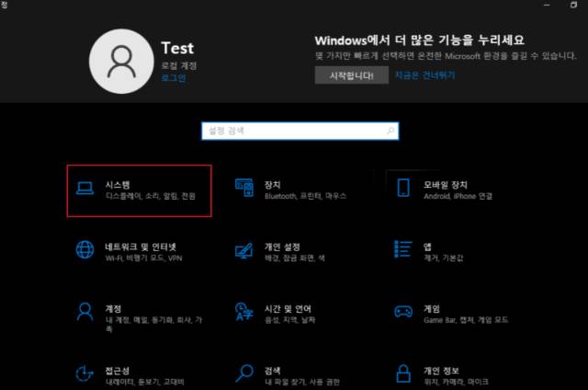Image resolution: width=588 pixels, height=390 pixels.
Task: Click the Test user avatar picture
Action: (x=121, y=61)
